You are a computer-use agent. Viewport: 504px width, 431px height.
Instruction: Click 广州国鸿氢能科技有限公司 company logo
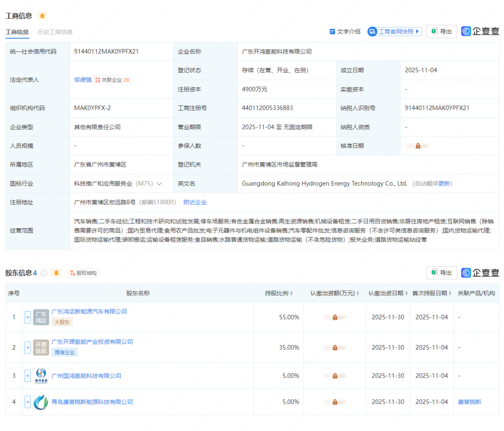41,375
